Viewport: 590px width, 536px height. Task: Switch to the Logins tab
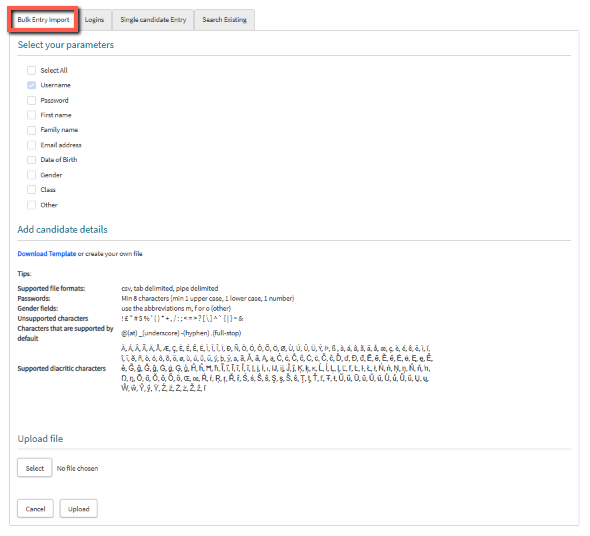[x=94, y=20]
